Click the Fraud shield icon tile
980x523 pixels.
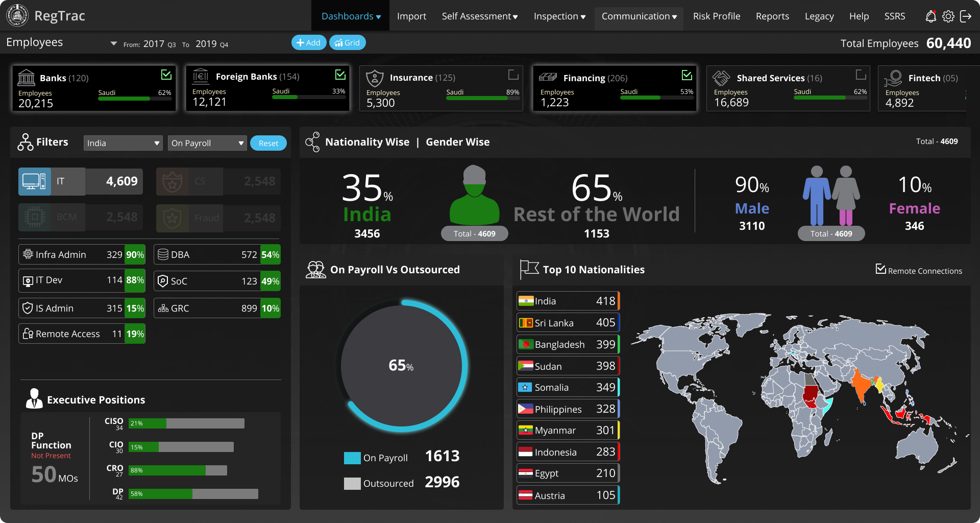click(x=172, y=218)
